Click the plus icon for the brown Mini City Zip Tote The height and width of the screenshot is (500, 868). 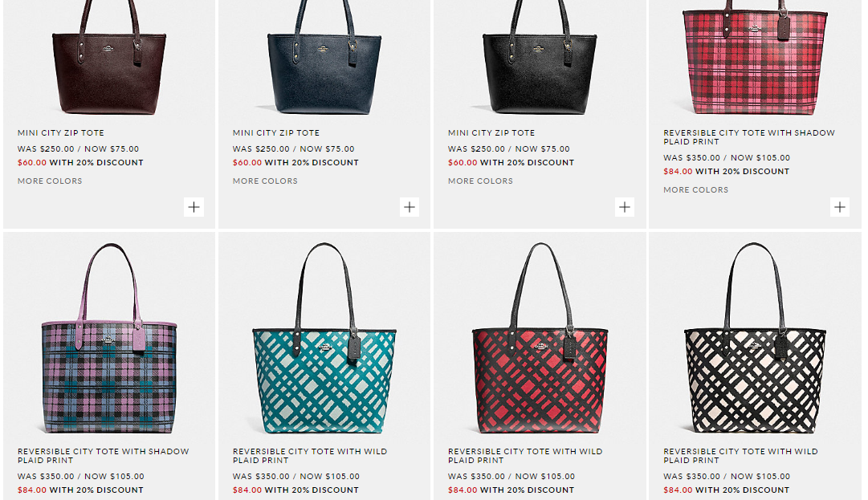point(194,207)
